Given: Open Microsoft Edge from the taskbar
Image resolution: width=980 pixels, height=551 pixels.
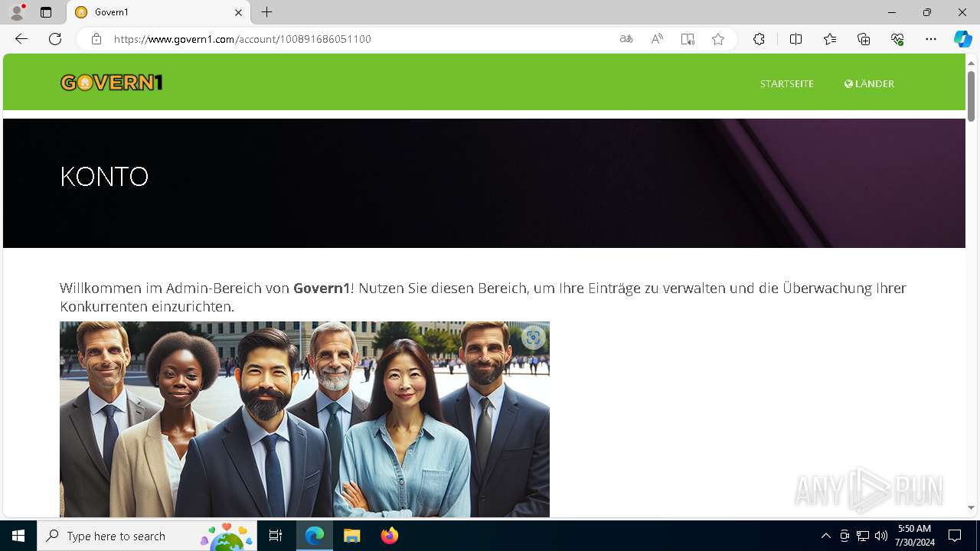Looking at the screenshot, I should [x=315, y=536].
